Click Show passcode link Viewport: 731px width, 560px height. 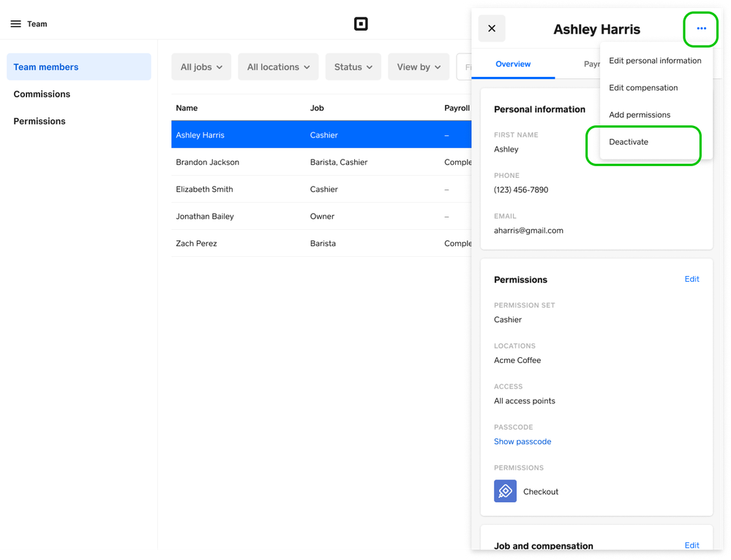[x=522, y=441]
